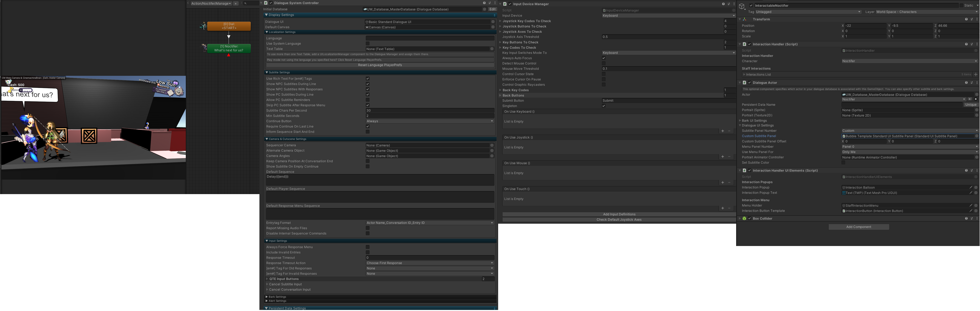The width and height of the screenshot is (980, 311).
Task: Pick object for Initial Database field
Action: tap(484, 9)
